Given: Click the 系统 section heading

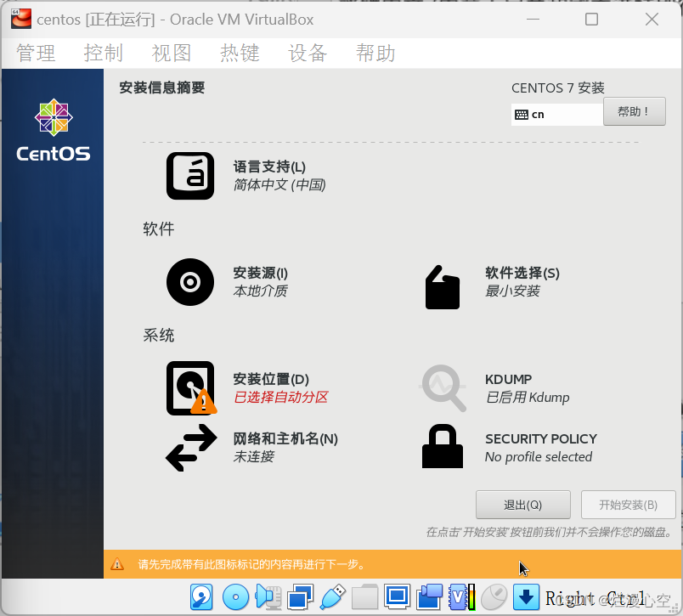Looking at the screenshot, I should [159, 335].
